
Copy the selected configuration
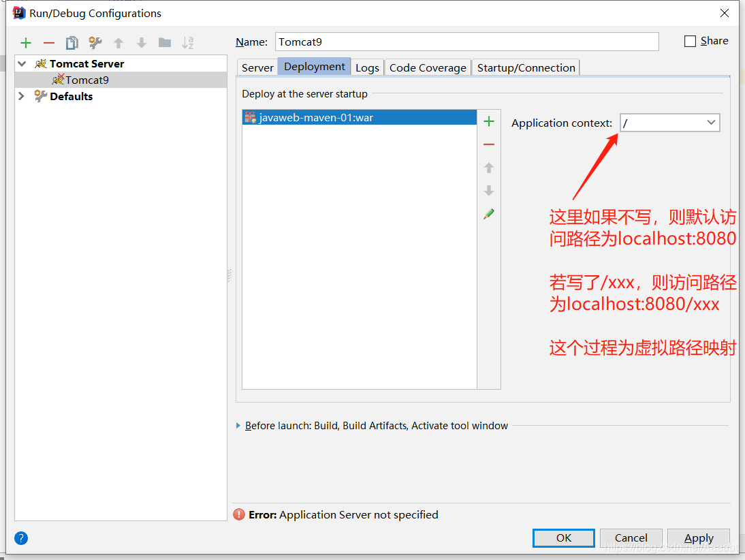(x=72, y=43)
